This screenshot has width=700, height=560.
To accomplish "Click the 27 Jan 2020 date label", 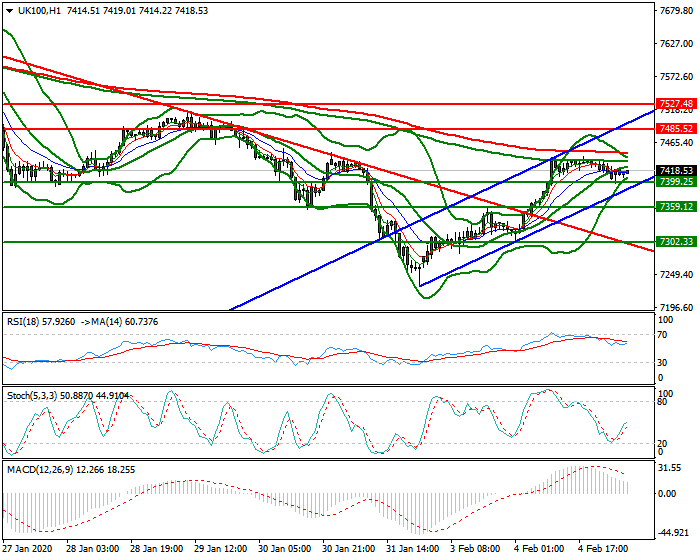I will coord(27,548).
